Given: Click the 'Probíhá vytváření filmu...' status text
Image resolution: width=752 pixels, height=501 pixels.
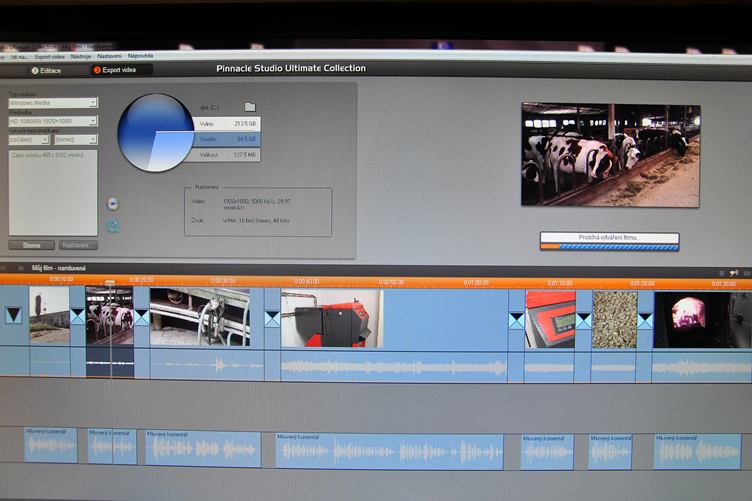Looking at the screenshot, I should [x=609, y=237].
